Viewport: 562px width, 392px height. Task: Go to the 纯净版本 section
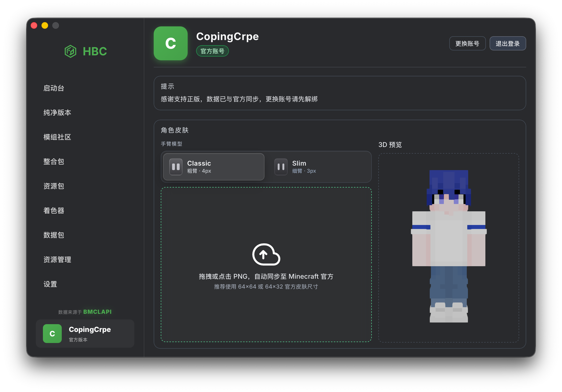tap(57, 113)
